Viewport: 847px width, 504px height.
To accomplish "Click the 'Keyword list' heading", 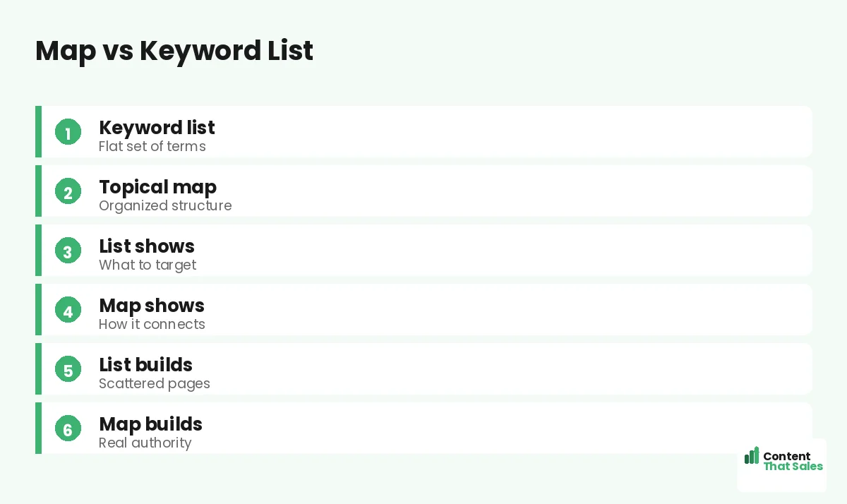I will [157, 128].
